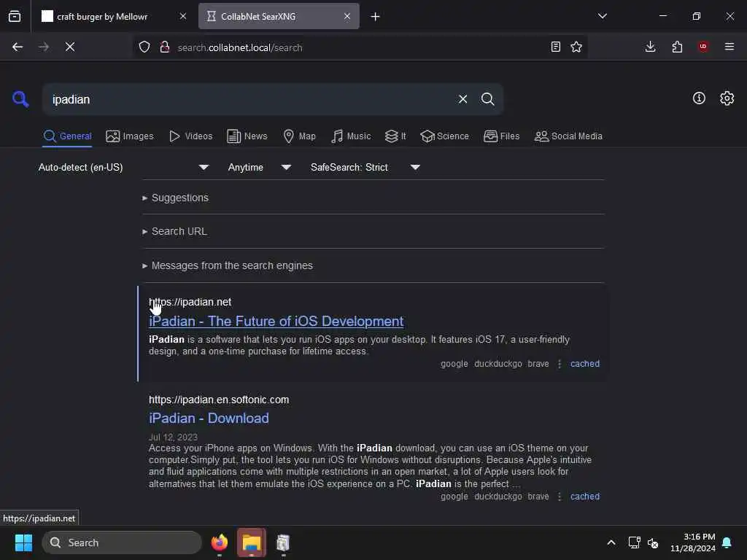747x560 pixels.
Task: Submit search with magnifier button
Action: 487,99
